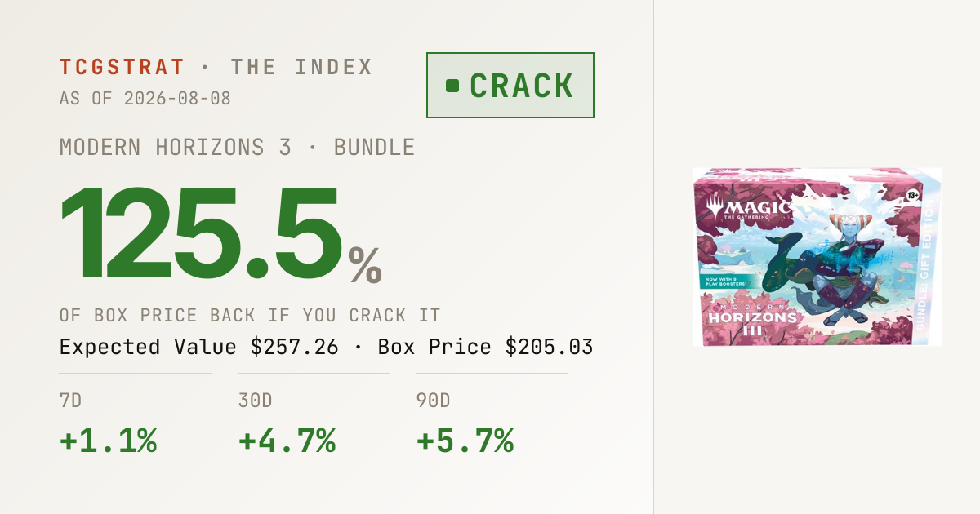Screen dimensions: 980x514
Task: Select the 7D period label
Action: [x=72, y=401]
